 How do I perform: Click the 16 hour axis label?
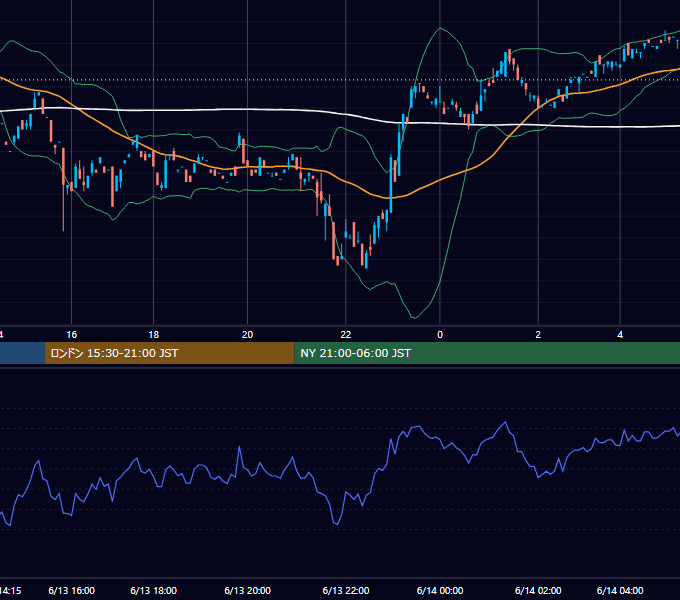pos(72,335)
